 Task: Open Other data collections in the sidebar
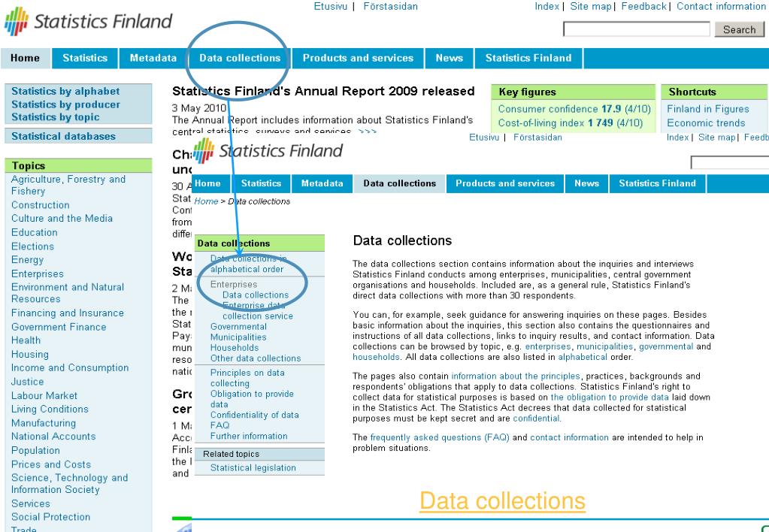[256, 358]
